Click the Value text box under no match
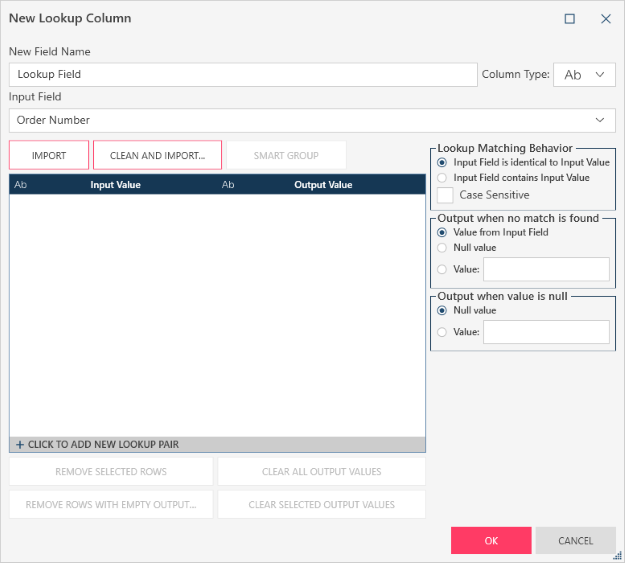This screenshot has width=625, height=563. point(546,269)
